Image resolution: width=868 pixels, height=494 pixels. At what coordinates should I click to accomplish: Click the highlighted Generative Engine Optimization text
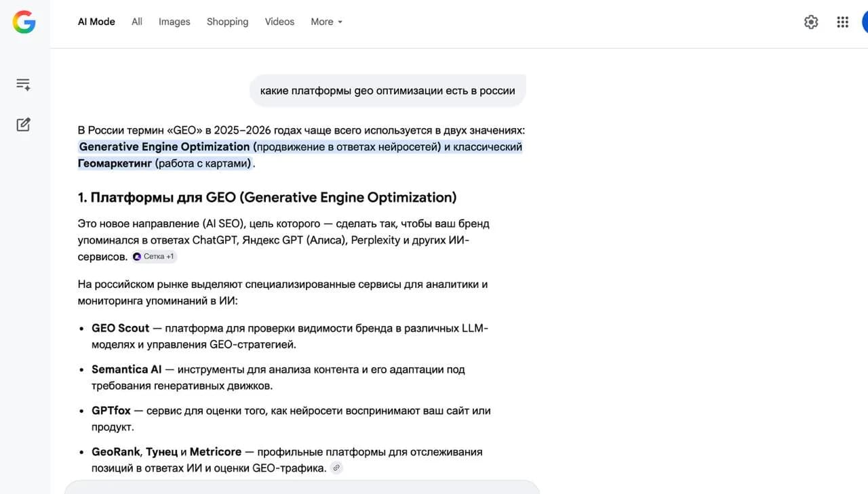coord(165,146)
